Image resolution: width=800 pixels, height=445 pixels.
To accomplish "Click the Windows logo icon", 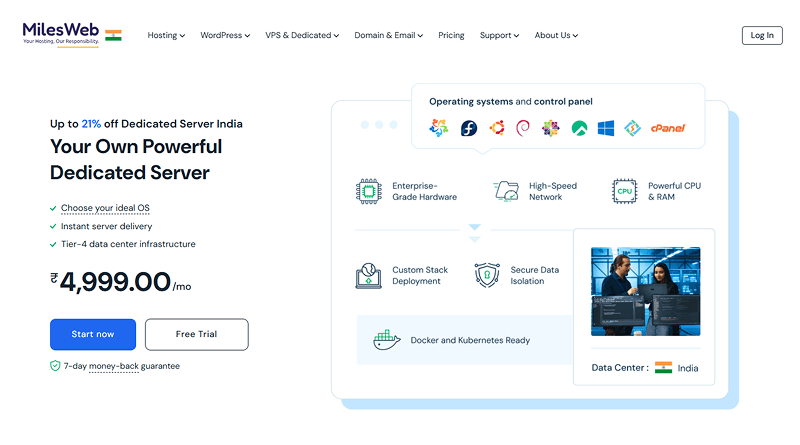I will (606, 128).
